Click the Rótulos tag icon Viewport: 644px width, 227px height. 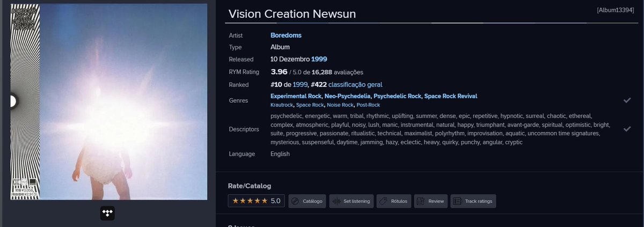click(383, 201)
